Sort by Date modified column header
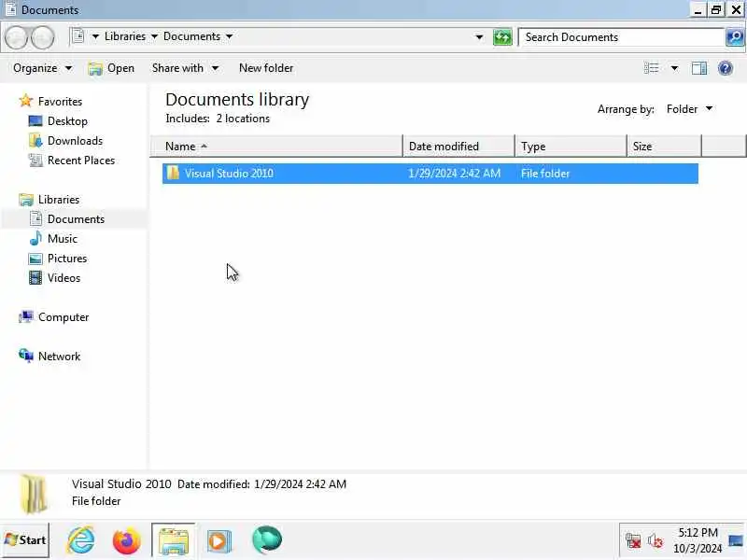 point(458,147)
